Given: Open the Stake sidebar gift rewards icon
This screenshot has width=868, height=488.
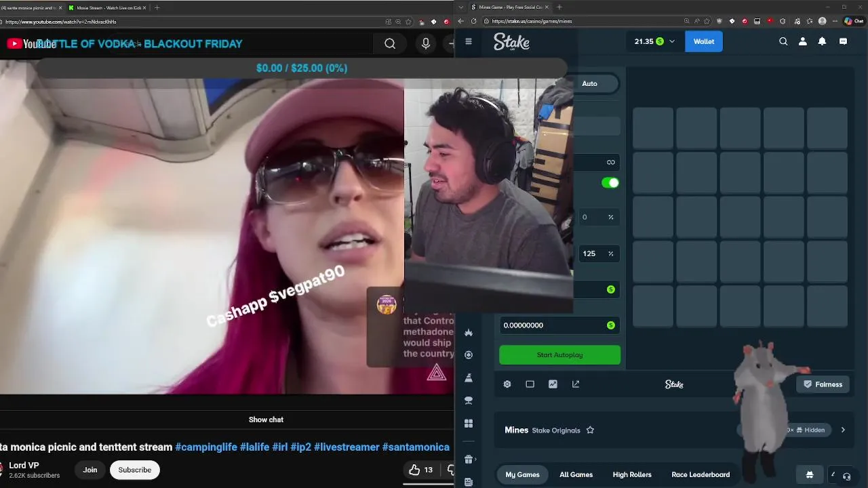Looking at the screenshot, I should tap(469, 460).
